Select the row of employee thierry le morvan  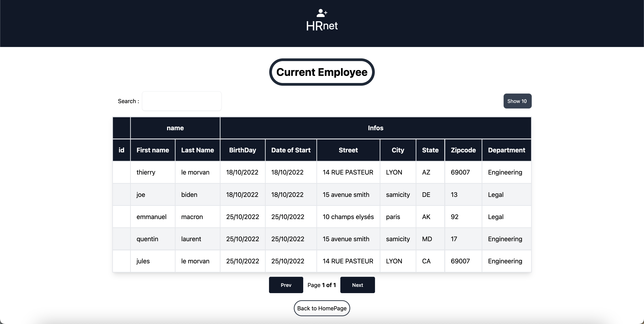pyautogui.click(x=322, y=172)
